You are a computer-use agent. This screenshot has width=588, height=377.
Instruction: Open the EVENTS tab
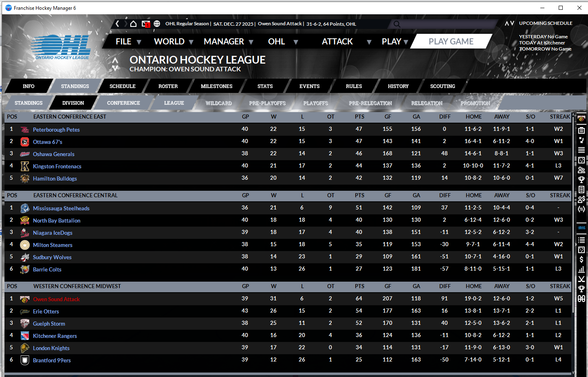coord(309,86)
